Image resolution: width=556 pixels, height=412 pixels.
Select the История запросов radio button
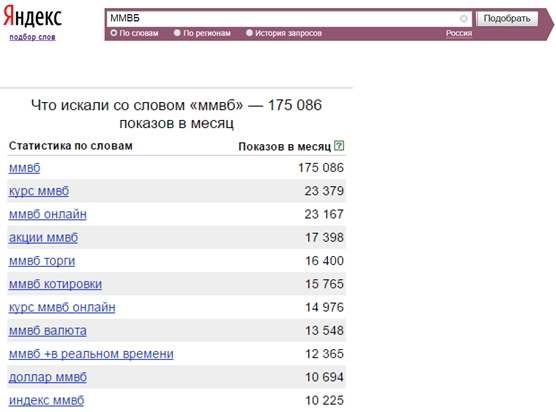[249, 33]
